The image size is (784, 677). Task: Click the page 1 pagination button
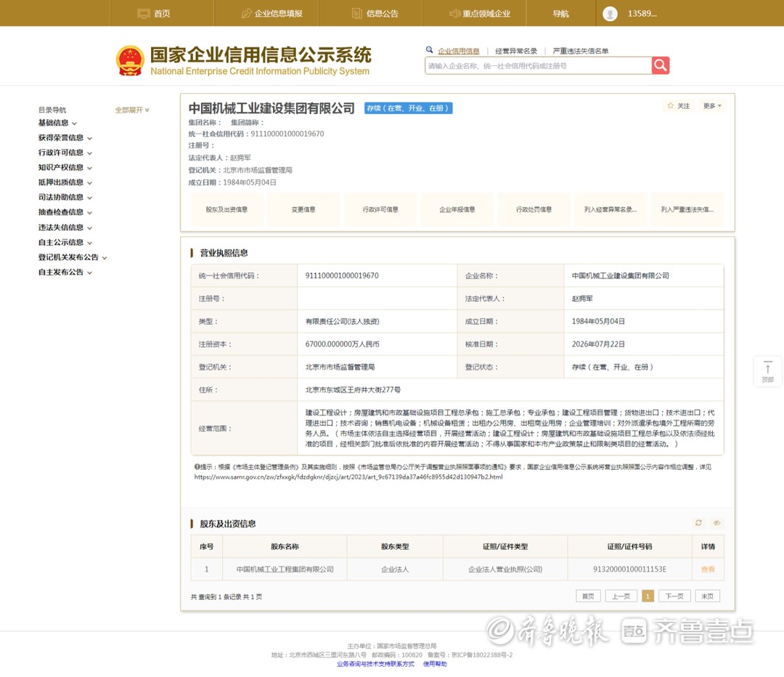(648, 596)
